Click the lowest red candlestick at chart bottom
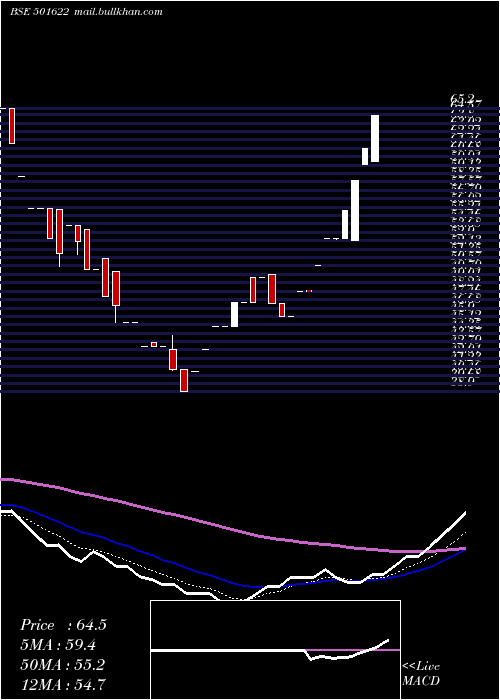Screen dimensions: 500x700 tap(184, 380)
